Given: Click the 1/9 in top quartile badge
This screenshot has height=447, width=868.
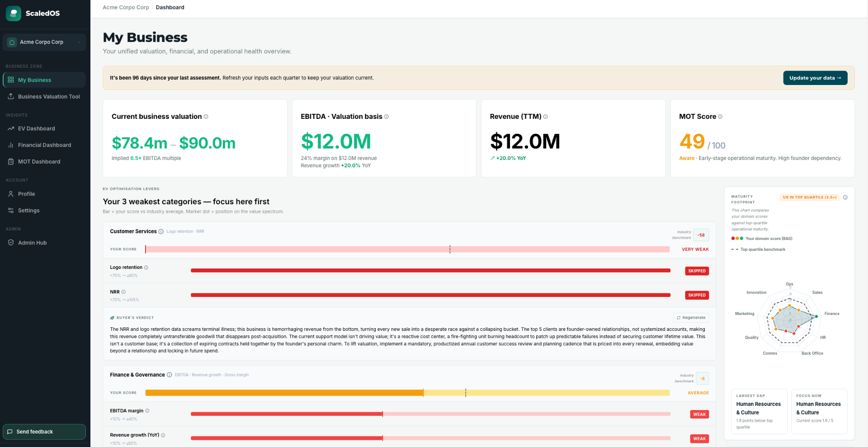Looking at the screenshot, I should tap(810, 198).
